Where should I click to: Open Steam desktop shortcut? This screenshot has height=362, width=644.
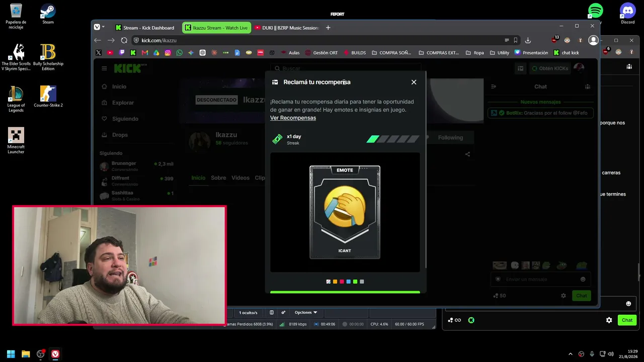(48, 14)
